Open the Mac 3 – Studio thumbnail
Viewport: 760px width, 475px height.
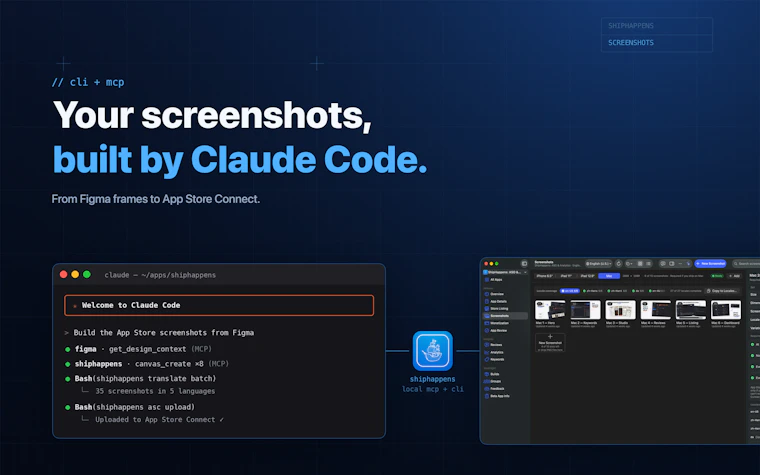click(x=620, y=310)
